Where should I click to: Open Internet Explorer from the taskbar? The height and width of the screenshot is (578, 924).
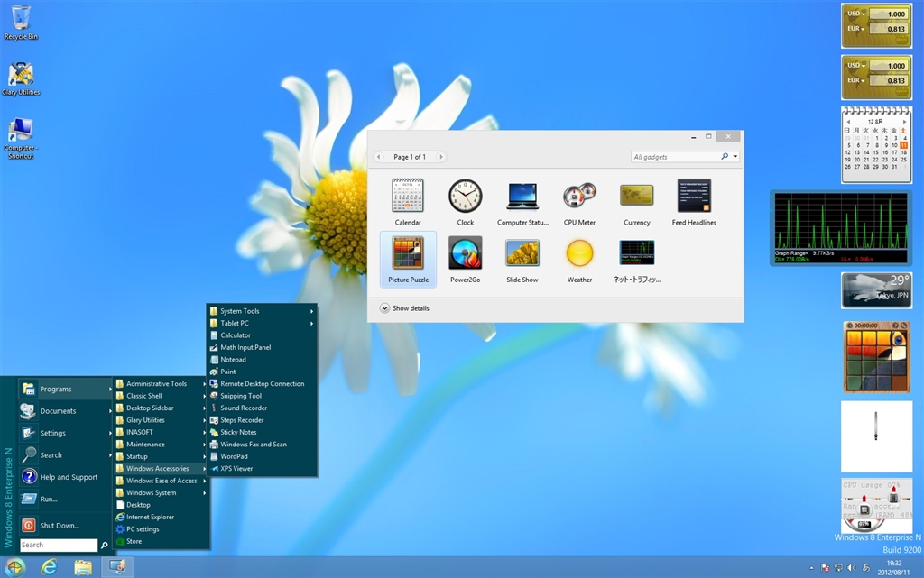tap(49, 566)
